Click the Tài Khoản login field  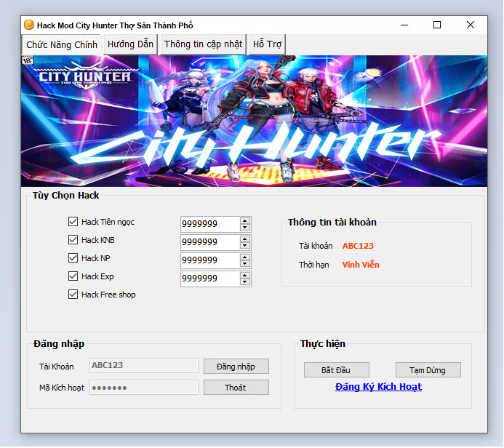pos(144,365)
